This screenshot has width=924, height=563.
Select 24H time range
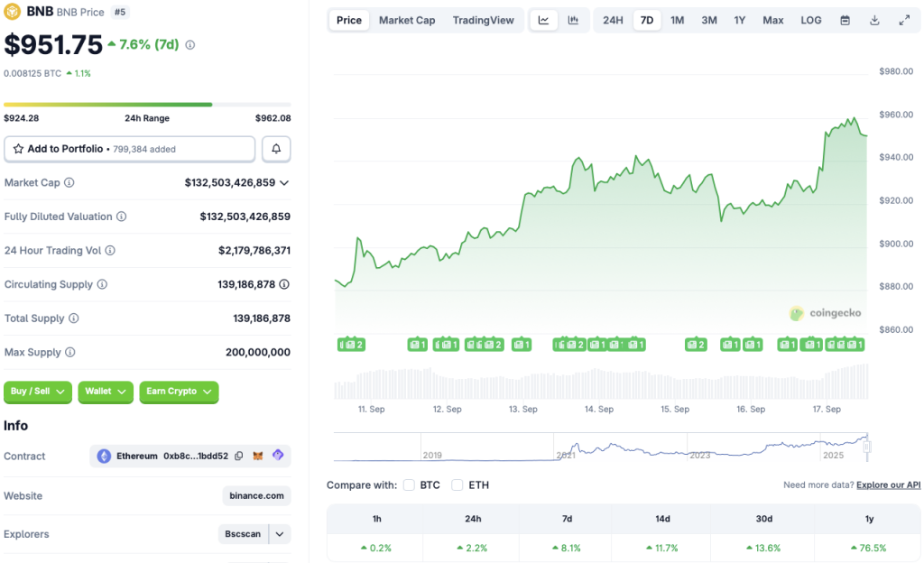[613, 20]
